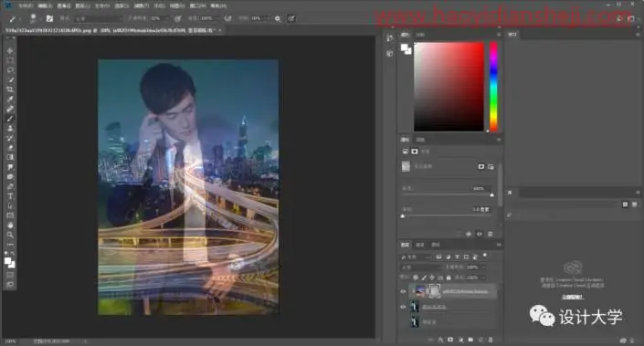
Task: Open the layer filter kind dropdown
Action: (416, 257)
